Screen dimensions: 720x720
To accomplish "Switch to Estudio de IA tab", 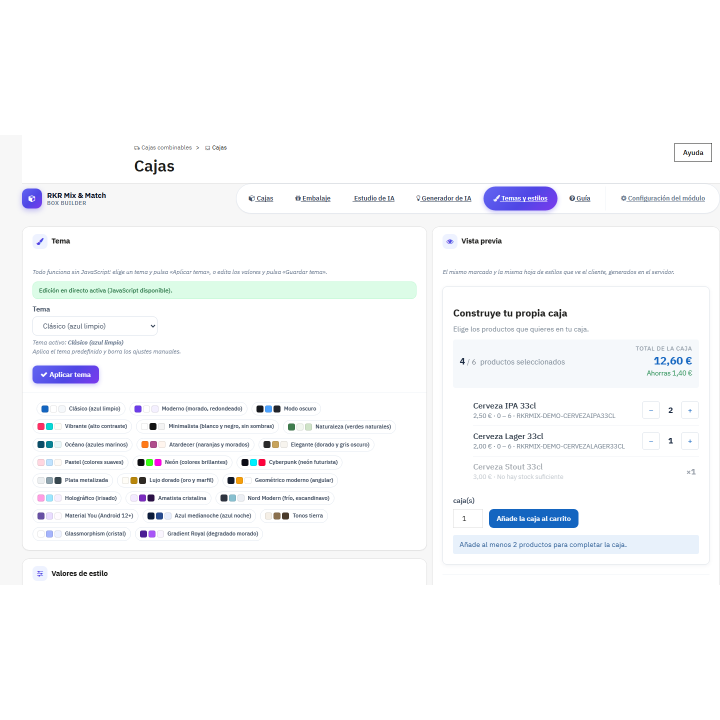I will 374,198.
